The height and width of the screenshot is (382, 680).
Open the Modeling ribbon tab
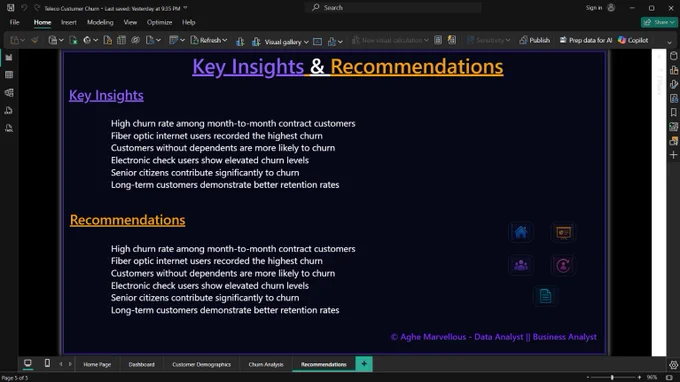click(x=100, y=22)
